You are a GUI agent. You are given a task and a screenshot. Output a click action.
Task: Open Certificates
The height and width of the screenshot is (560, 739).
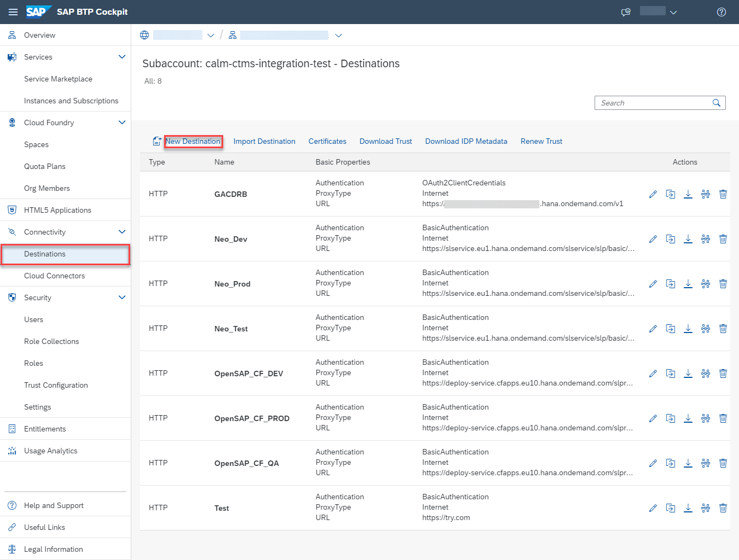[327, 141]
